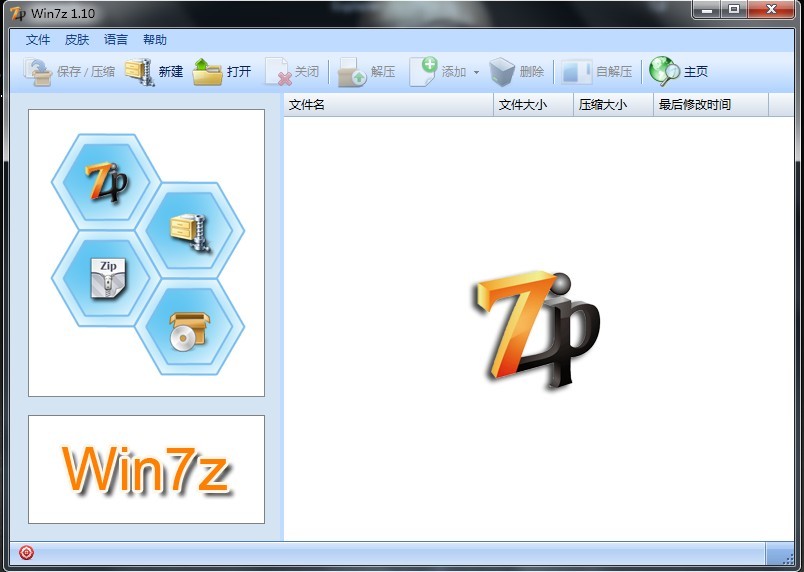Click the red target icon in status bar
This screenshot has height=572, width=804.
point(26,552)
